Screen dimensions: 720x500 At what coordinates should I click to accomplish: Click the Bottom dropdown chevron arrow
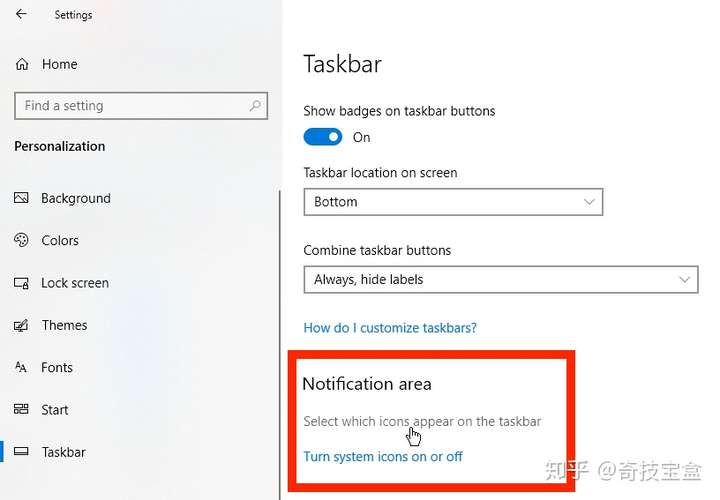click(x=589, y=202)
